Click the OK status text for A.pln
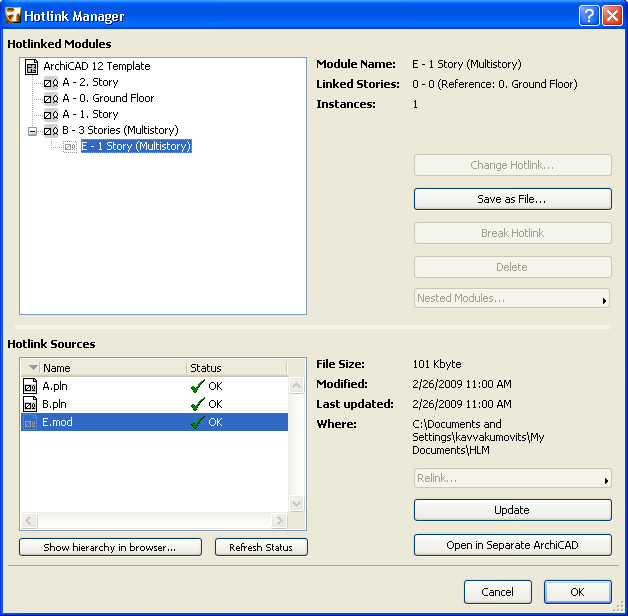 [215, 386]
